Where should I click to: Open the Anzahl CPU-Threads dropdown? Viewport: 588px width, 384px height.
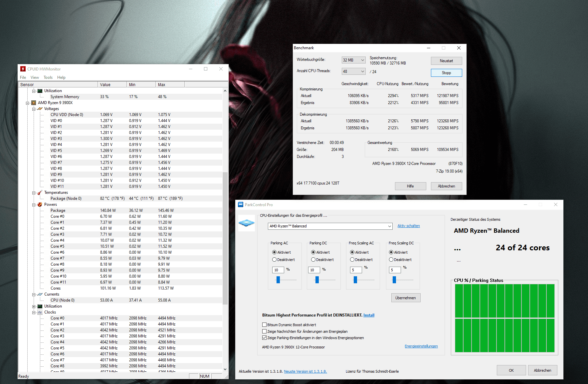(x=354, y=71)
